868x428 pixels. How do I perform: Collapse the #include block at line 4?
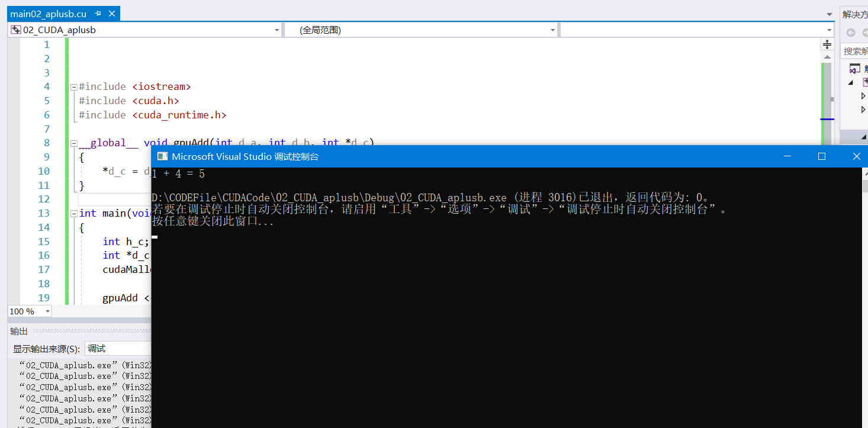(73, 87)
